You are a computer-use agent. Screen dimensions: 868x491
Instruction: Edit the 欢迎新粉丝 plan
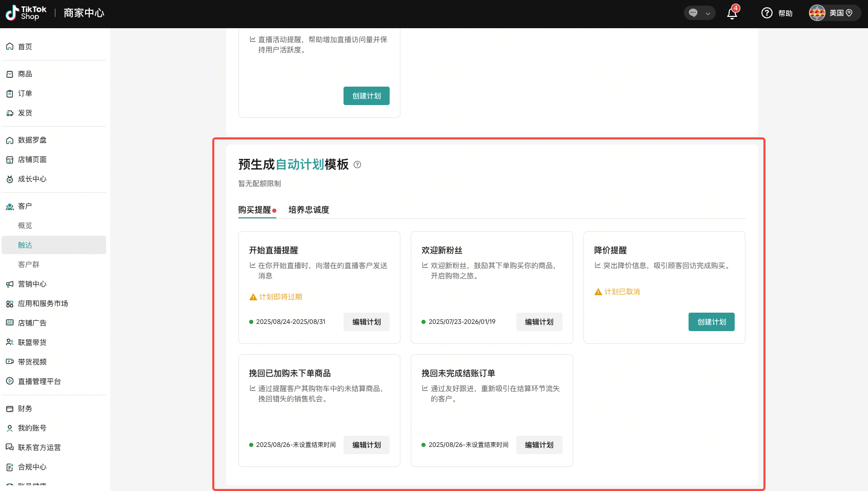pos(539,322)
